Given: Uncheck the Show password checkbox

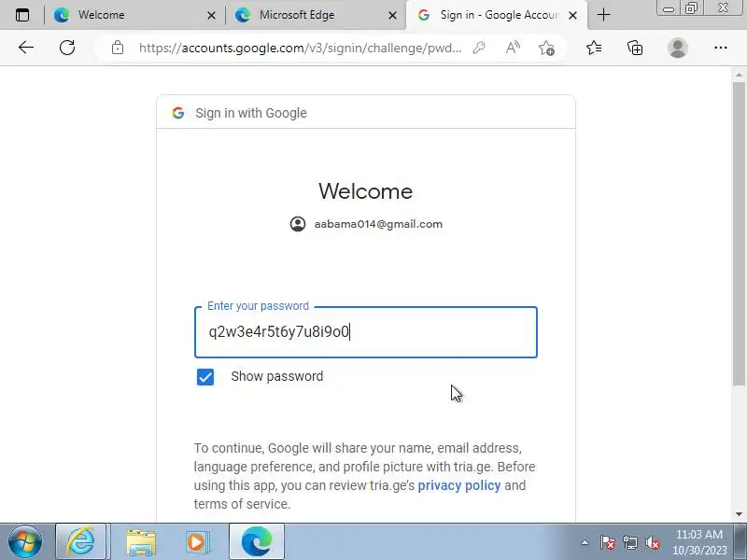Looking at the screenshot, I should click(x=205, y=377).
